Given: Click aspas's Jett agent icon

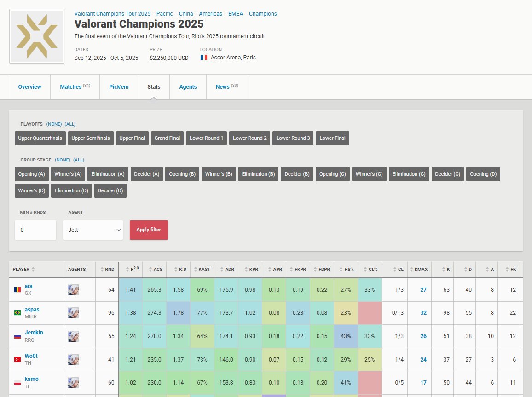Looking at the screenshot, I should pyautogui.click(x=73, y=313).
